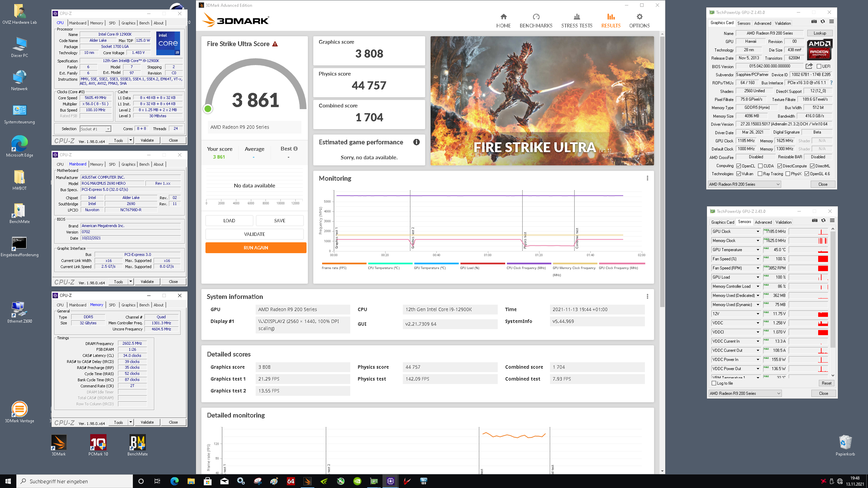Screen dimensions: 868x488
Task: Toggle the DirectML checkbox in GPU-Z
Action: pyautogui.click(x=812, y=166)
